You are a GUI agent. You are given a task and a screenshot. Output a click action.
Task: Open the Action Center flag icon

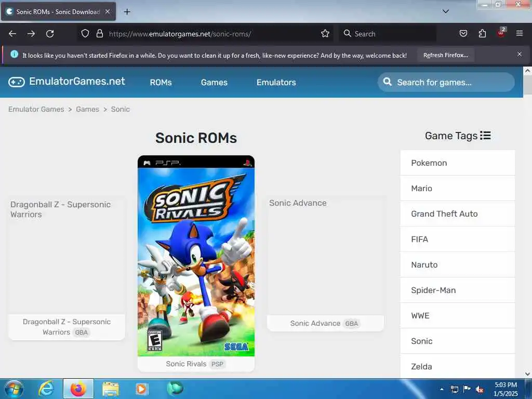[467, 389]
